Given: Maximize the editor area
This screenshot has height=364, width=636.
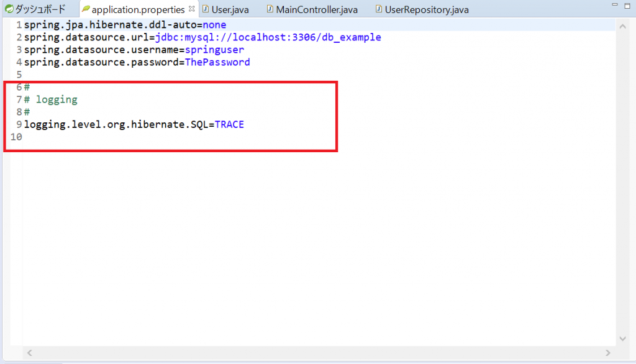Looking at the screenshot, I should [626, 6].
